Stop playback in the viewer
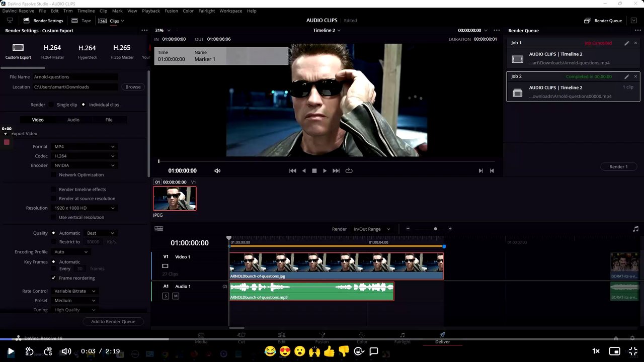This screenshot has height=362, width=644. (314, 171)
